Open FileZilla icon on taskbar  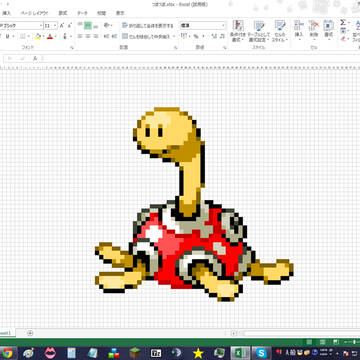pos(156,353)
